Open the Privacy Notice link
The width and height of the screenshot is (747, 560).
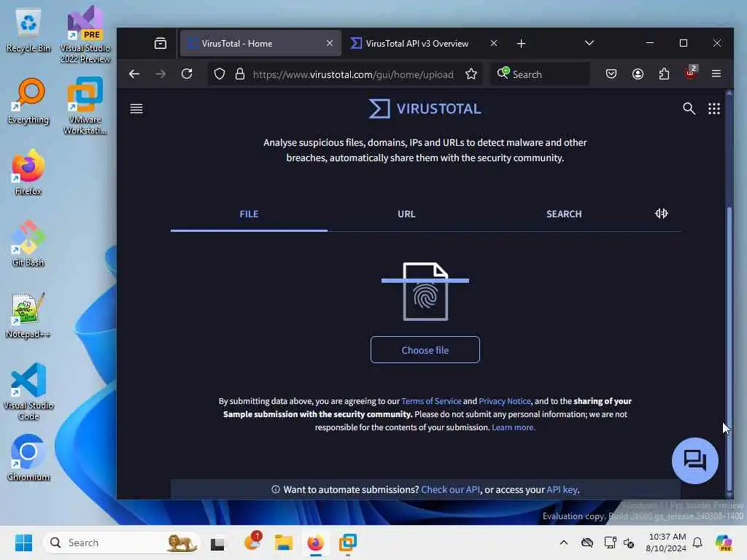[505, 401]
